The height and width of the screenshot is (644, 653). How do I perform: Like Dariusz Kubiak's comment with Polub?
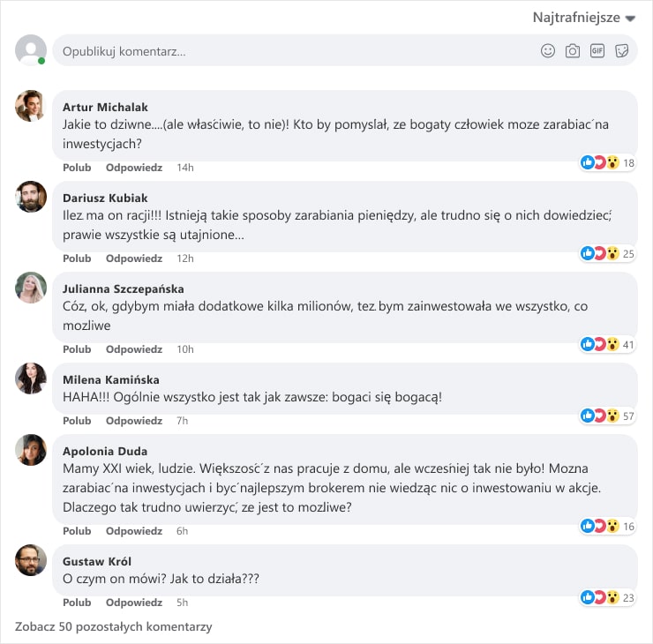point(77,258)
